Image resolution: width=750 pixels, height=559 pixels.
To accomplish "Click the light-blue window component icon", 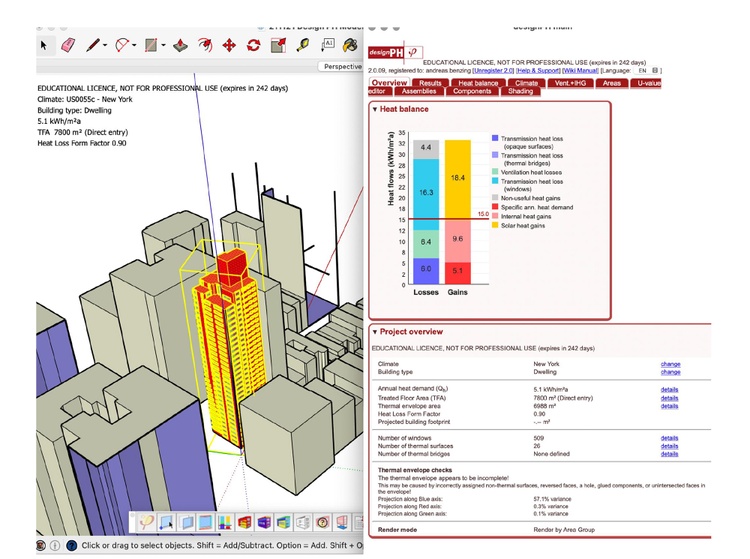I will tap(186, 522).
